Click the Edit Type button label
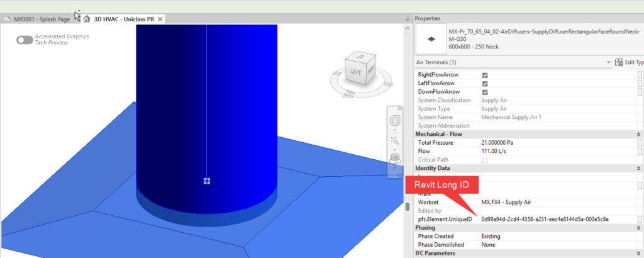The width and height of the screenshot is (644, 258). pyautogui.click(x=635, y=62)
